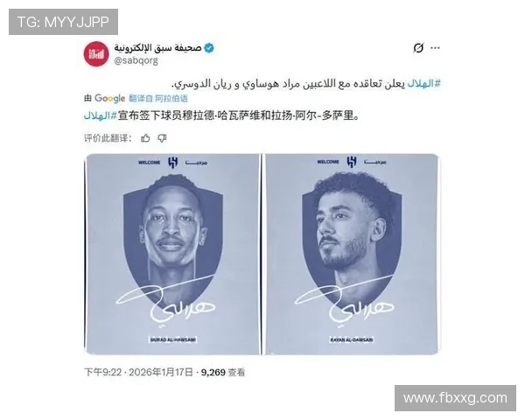Click the hashtag in translated Chinese text
The image size is (525, 420).
pyautogui.click(x=101, y=115)
